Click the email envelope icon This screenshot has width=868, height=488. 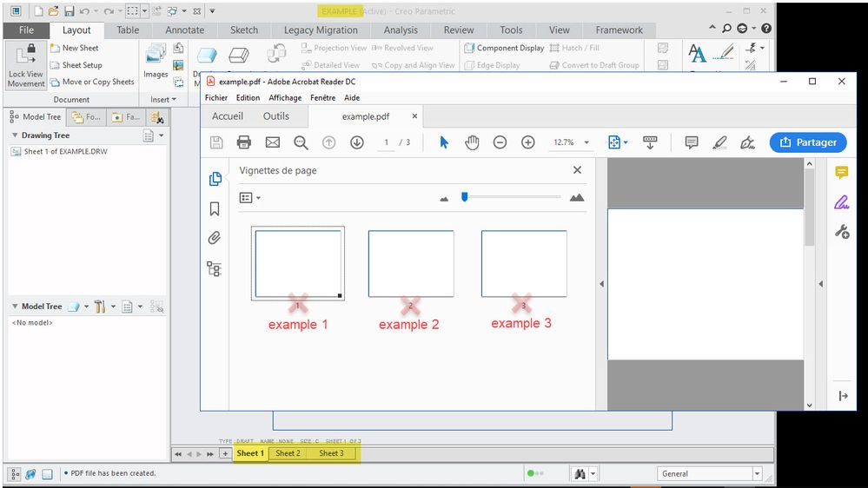pos(272,142)
